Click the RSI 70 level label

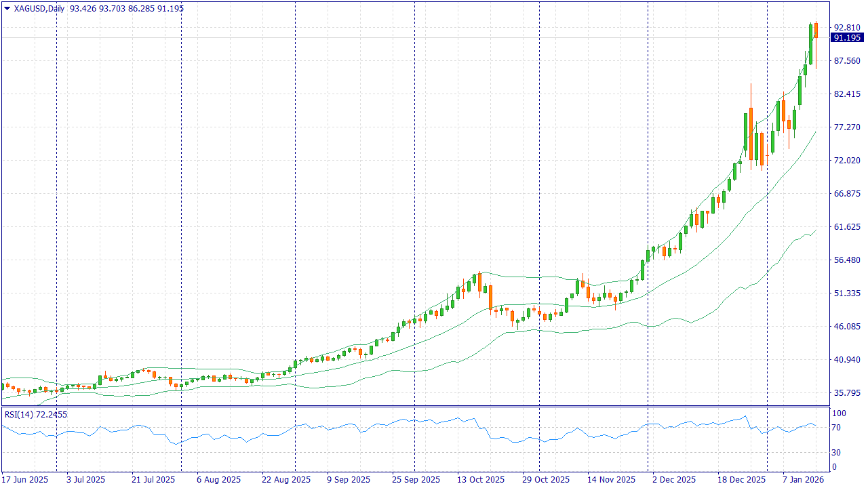[x=837, y=428]
